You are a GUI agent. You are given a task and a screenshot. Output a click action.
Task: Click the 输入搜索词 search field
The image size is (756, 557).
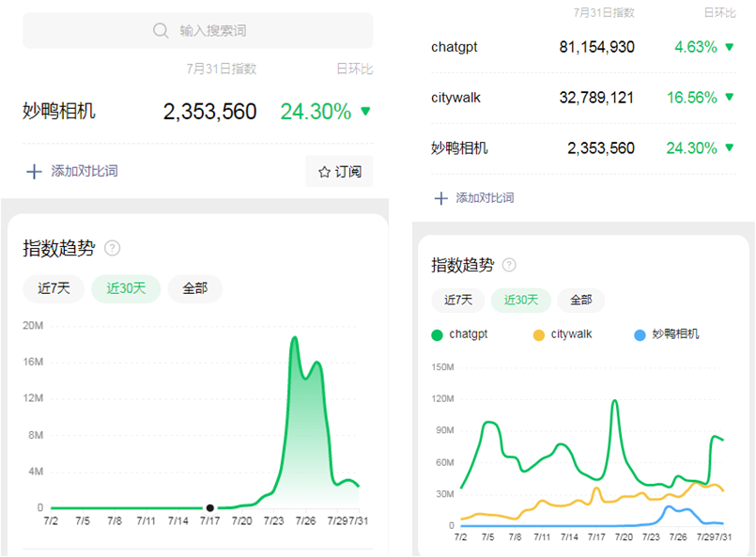pyautogui.click(x=212, y=31)
